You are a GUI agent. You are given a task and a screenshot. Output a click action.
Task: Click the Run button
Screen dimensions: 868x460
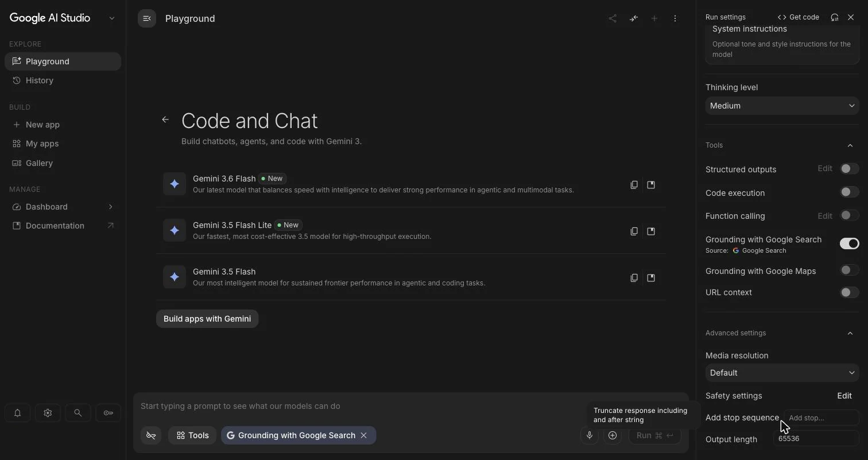coord(655,435)
